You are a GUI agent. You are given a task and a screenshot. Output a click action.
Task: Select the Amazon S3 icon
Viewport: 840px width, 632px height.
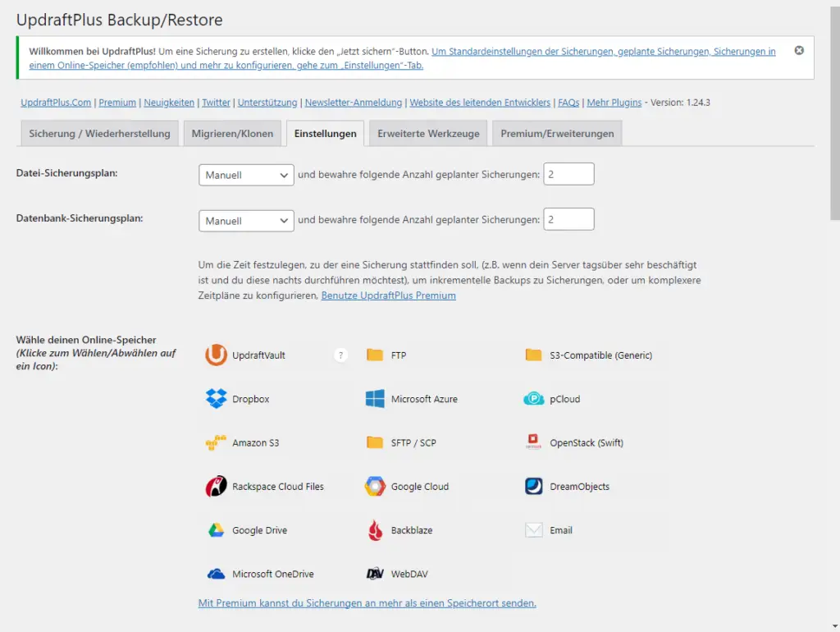[216, 442]
